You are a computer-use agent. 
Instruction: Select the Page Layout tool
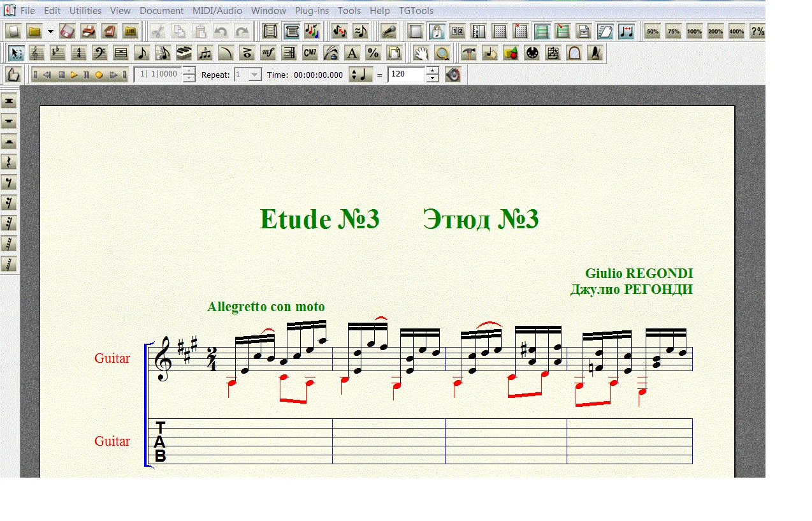tap(395, 53)
